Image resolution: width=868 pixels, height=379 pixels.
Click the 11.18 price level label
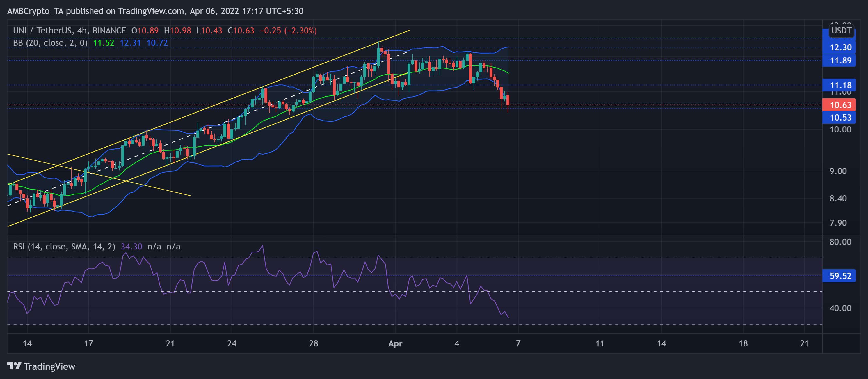tap(840, 85)
